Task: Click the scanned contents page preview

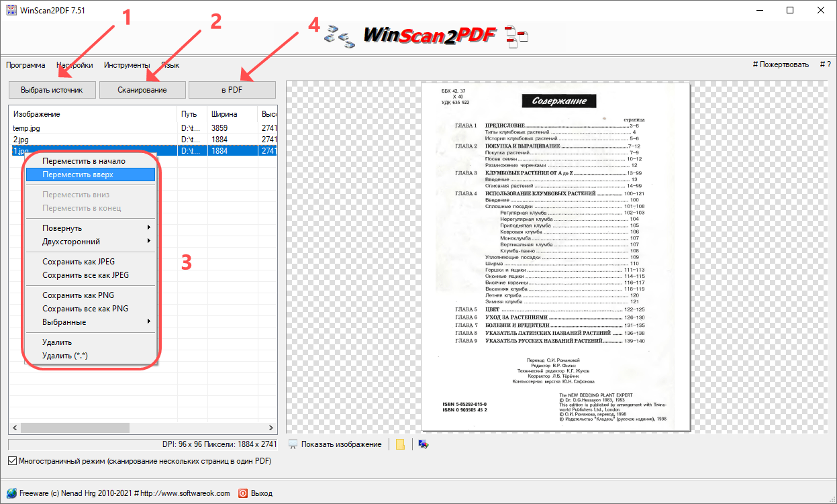Action: pos(556,256)
